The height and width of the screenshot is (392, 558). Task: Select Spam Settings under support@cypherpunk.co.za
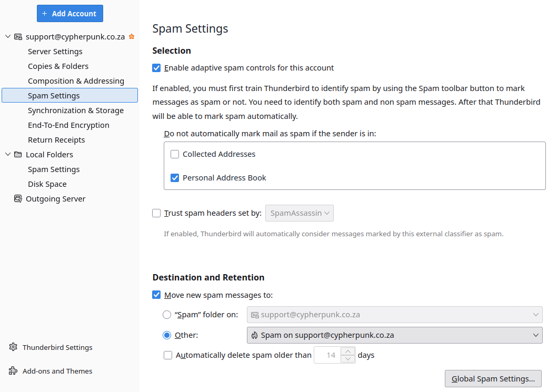click(x=69, y=95)
